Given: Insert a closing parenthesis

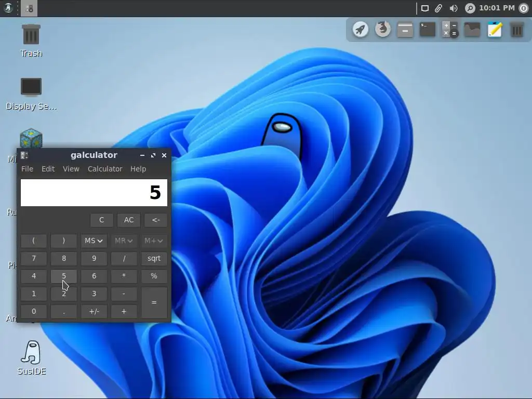Looking at the screenshot, I should 64,241.
